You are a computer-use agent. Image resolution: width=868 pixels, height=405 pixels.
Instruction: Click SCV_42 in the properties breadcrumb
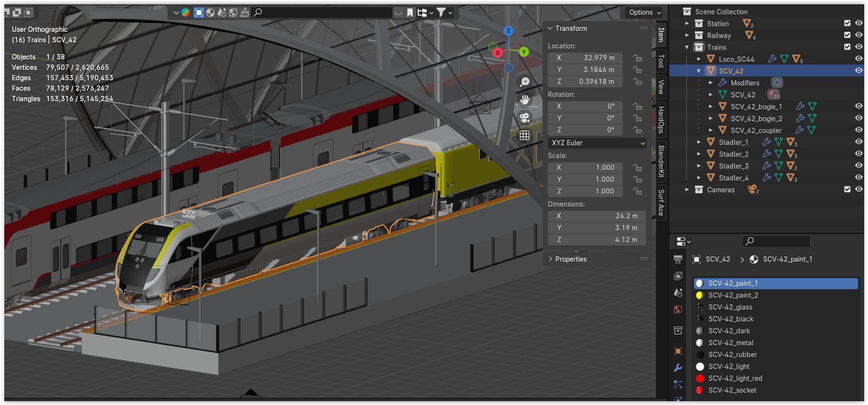[x=718, y=259]
